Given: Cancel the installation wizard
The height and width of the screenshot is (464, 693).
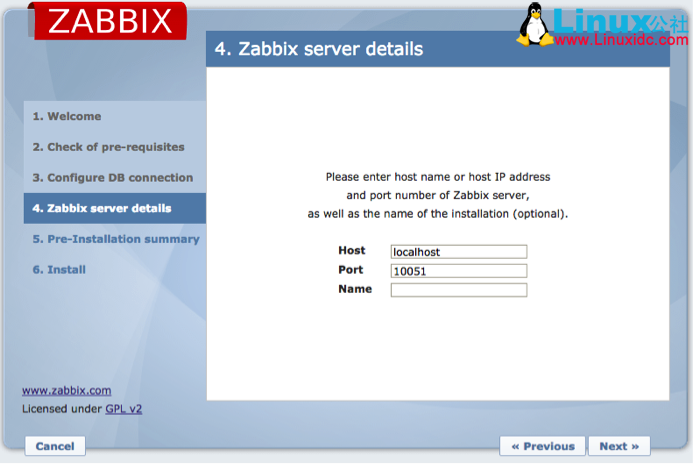Looking at the screenshot, I should click(x=55, y=446).
